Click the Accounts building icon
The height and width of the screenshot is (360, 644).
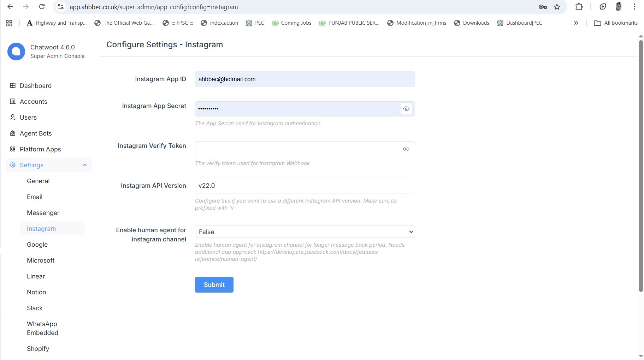coord(13,101)
